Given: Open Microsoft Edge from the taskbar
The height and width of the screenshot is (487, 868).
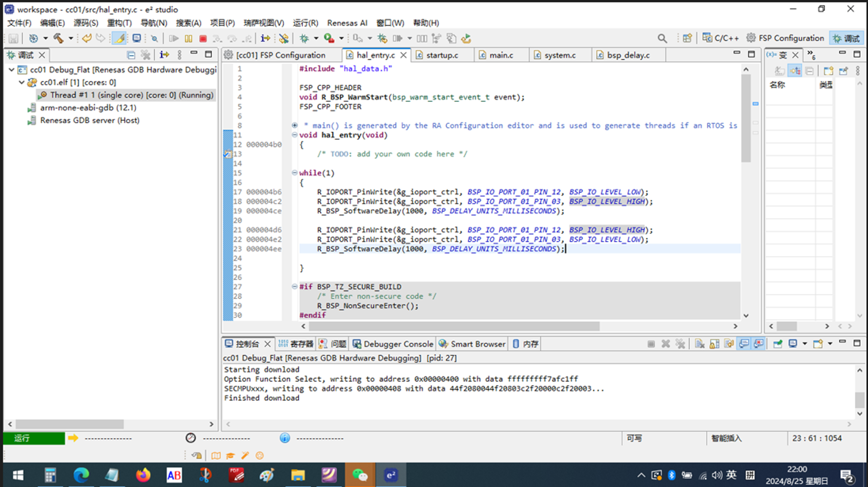Looking at the screenshot, I should coord(81,475).
